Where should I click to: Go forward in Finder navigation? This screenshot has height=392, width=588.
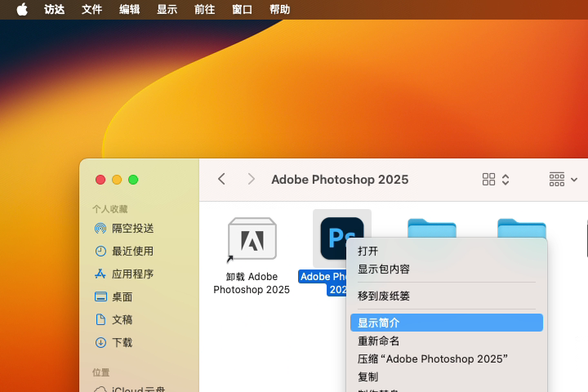point(252,180)
